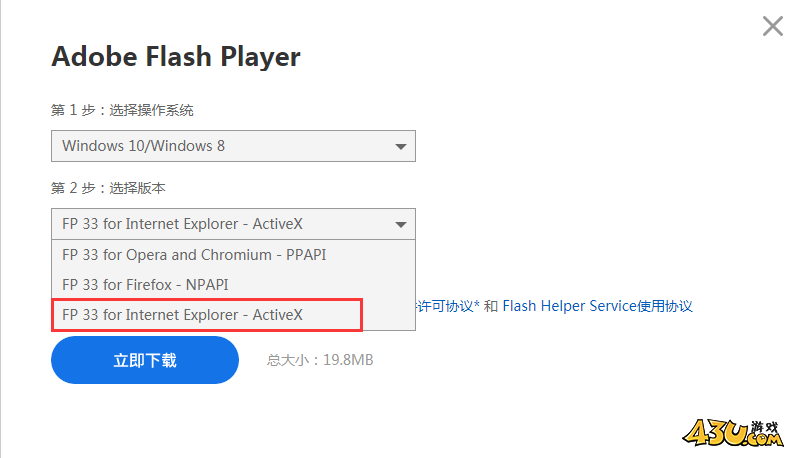Screen dimensions: 798x458
Task: Click the 总大小：19.8MB size text
Action: tap(320, 360)
